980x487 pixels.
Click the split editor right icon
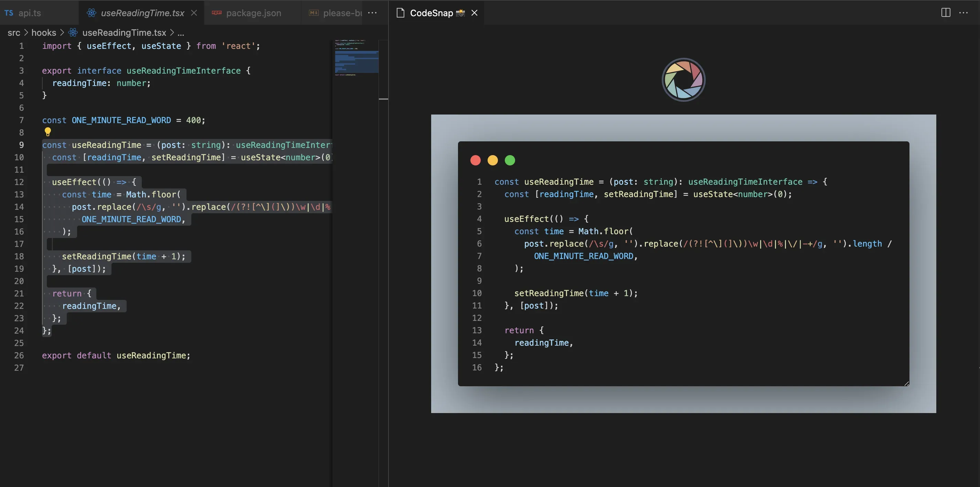(945, 12)
